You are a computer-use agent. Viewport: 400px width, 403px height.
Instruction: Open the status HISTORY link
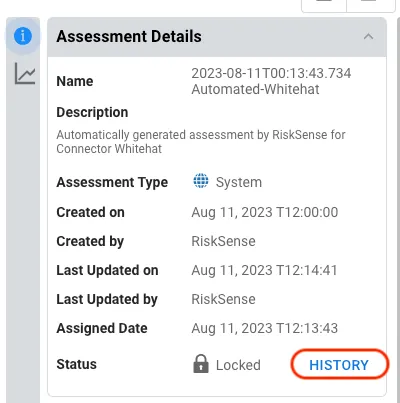click(339, 365)
